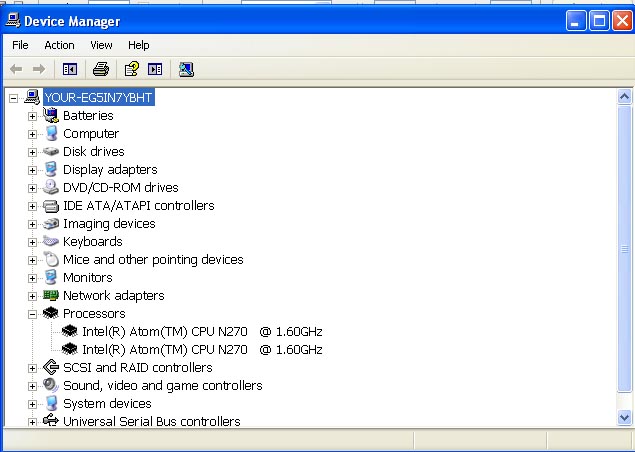The height and width of the screenshot is (452, 635).
Task: Open the View menu
Action: coord(101,45)
